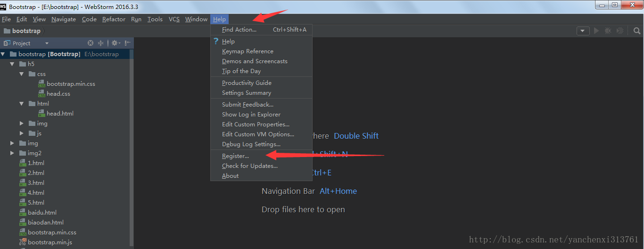Screen dimensions: 644x249
Task: Open the File menu
Action: [6, 19]
